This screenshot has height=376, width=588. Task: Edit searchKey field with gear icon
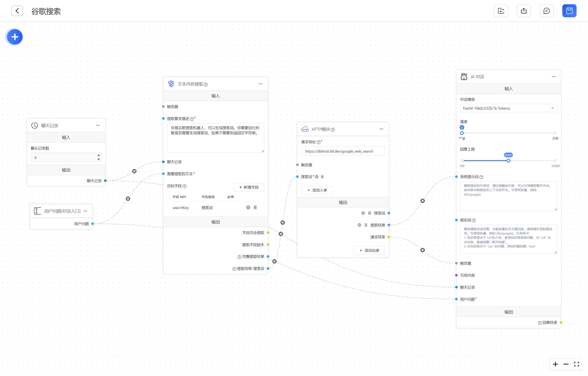(x=248, y=207)
